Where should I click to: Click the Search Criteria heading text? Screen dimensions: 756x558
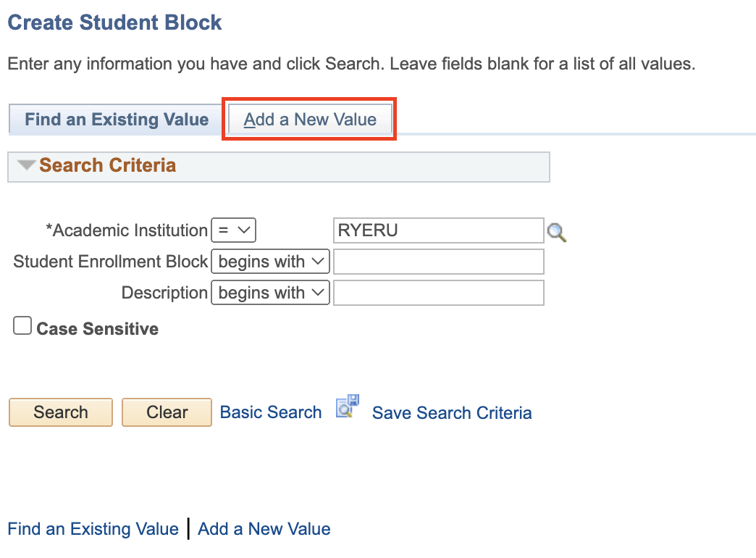point(107,165)
